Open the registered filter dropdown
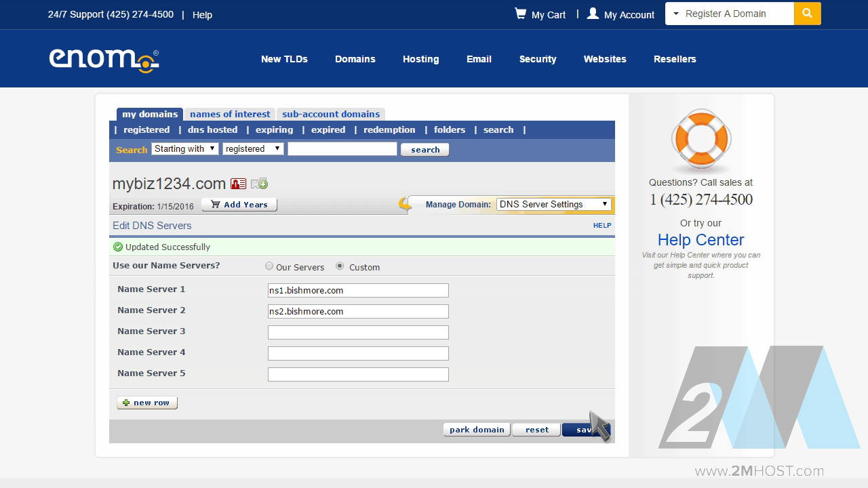 tap(253, 149)
